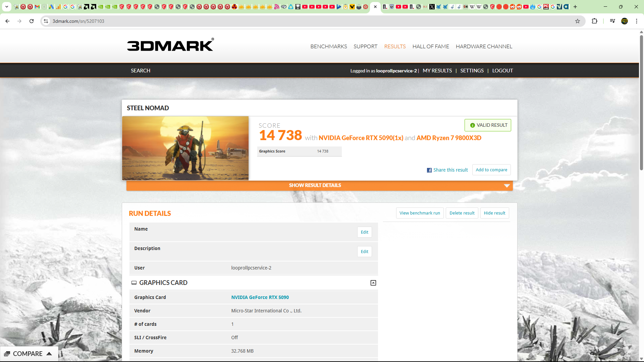Open the PC Gamer tab

pyautogui.click(x=546, y=7)
